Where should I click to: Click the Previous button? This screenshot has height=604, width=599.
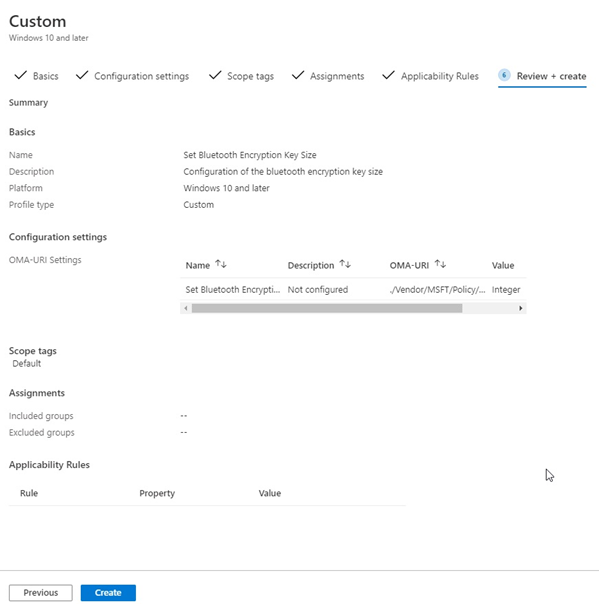(x=40, y=592)
